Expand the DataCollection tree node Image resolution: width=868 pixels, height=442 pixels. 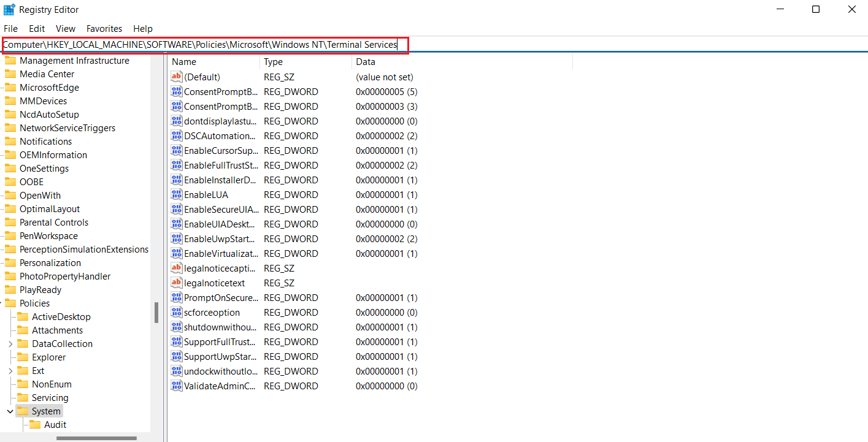coord(10,344)
